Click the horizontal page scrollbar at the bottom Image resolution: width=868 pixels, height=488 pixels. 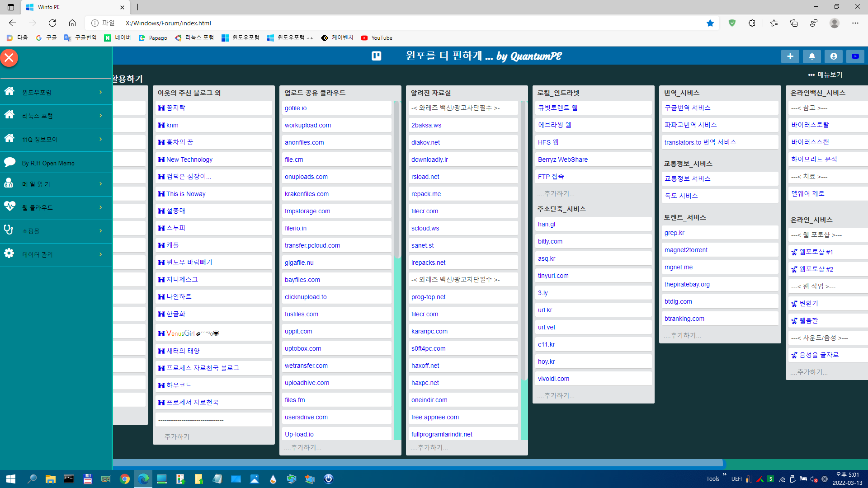coord(418,463)
